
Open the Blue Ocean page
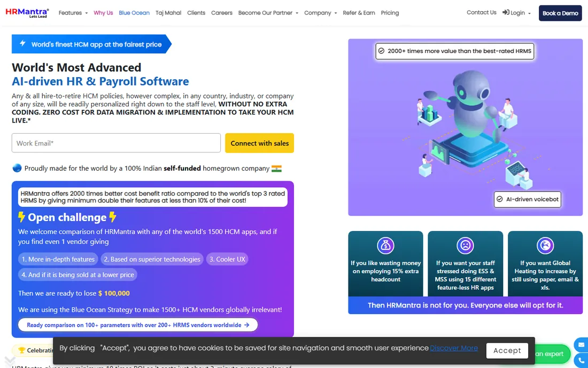134,13
